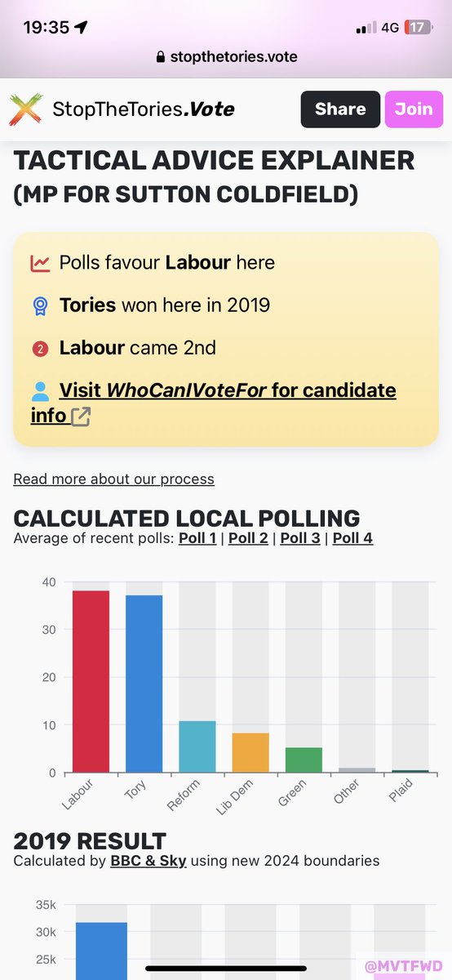The width and height of the screenshot is (452, 980).
Task: Tap the lock icon in address bar
Action: coord(161,57)
